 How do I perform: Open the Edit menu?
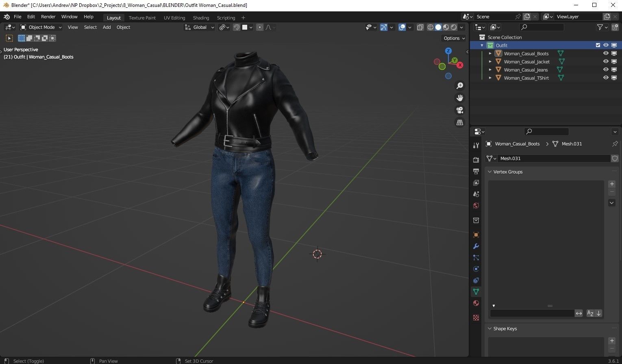31,17
